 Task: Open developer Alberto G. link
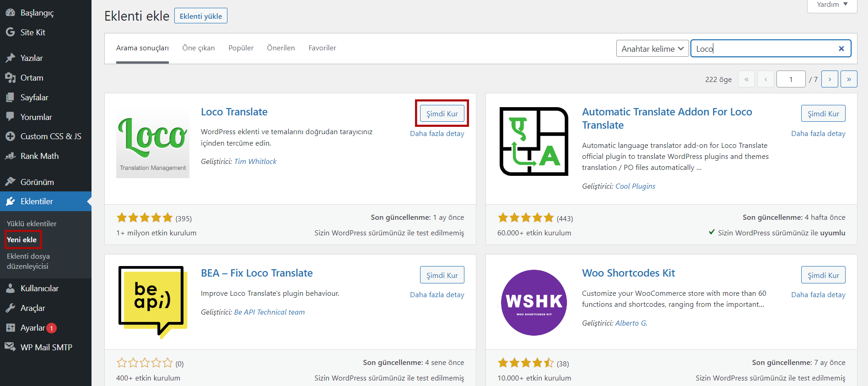click(631, 323)
